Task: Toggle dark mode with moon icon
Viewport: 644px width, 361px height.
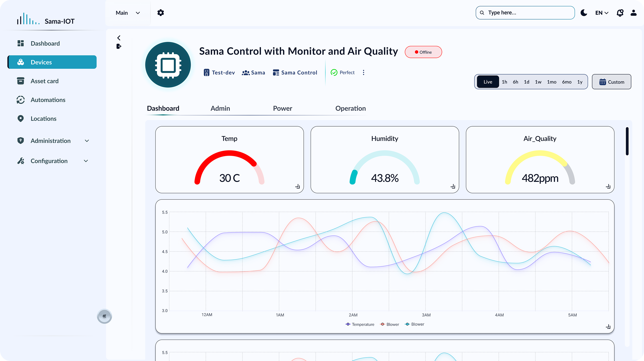Action: point(584,13)
